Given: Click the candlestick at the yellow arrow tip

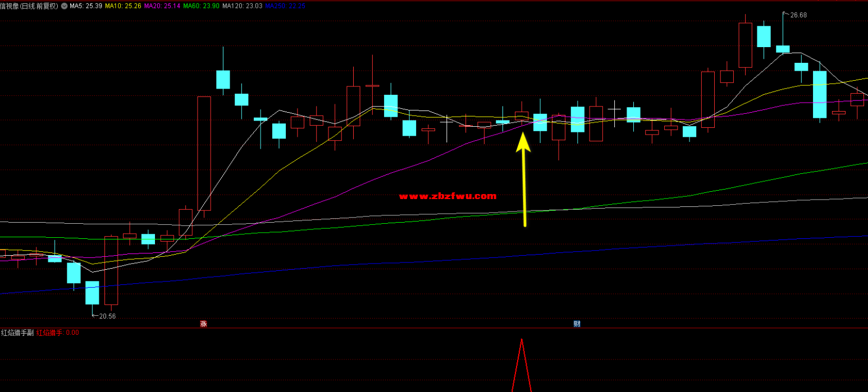Looking at the screenshot, I should pos(522,116).
